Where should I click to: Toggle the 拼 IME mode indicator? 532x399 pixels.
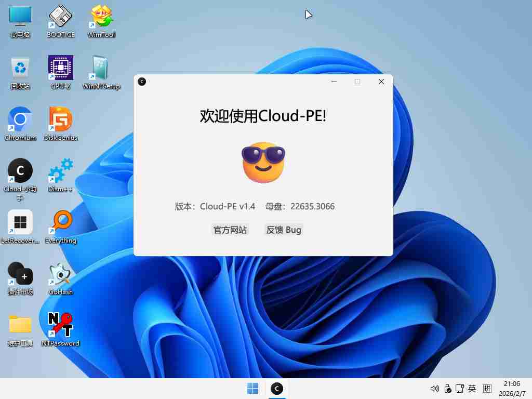point(487,389)
